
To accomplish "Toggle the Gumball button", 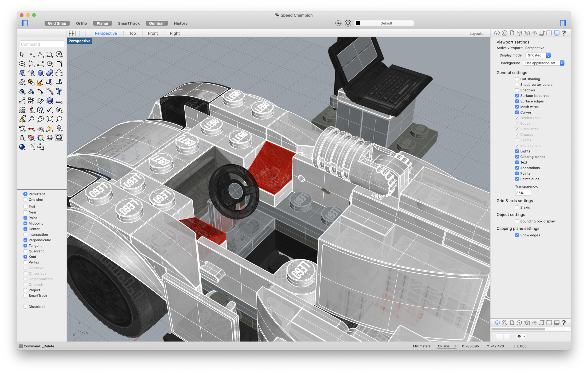I will [x=157, y=23].
